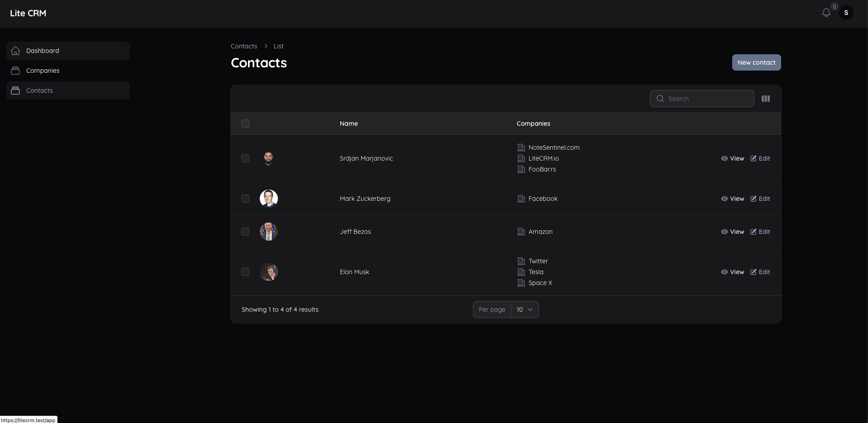Select the checkbox beside Srdjan Marjanovic
This screenshot has width=868, height=423.
pyautogui.click(x=245, y=158)
